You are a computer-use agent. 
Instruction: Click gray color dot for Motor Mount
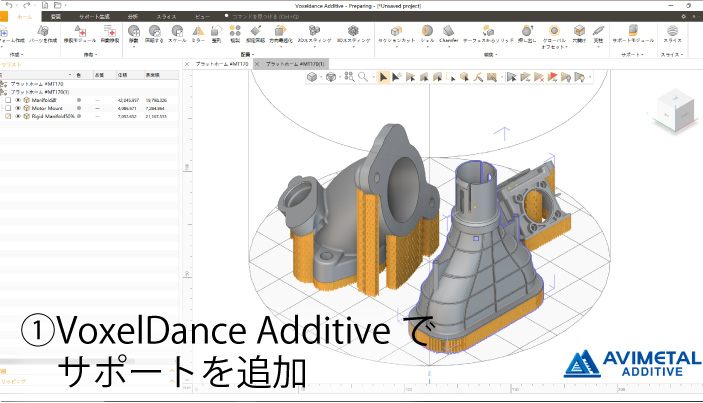pyautogui.click(x=79, y=108)
